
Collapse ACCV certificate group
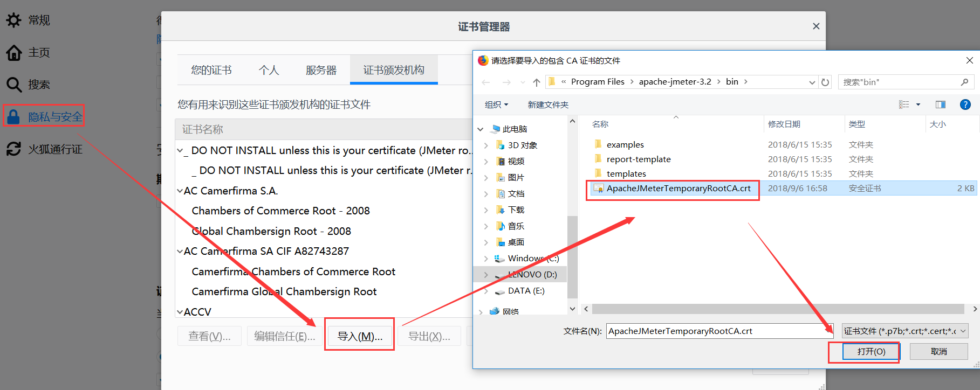180,312
